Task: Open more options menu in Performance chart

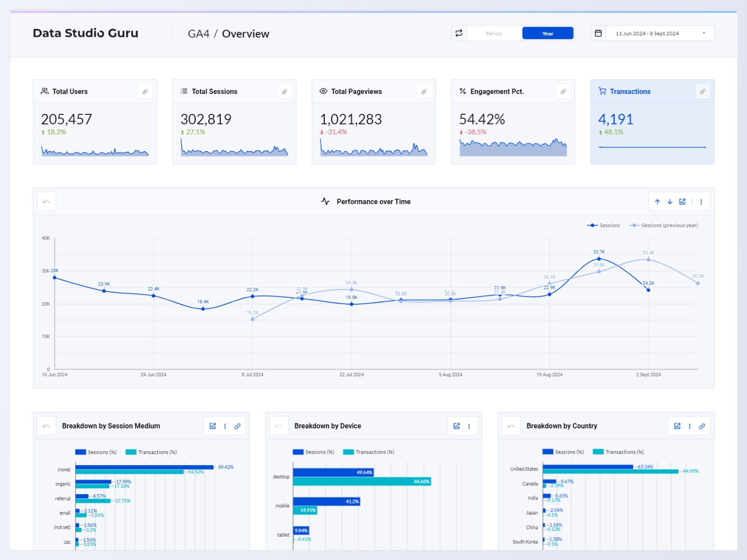Action: coord(701,202)
